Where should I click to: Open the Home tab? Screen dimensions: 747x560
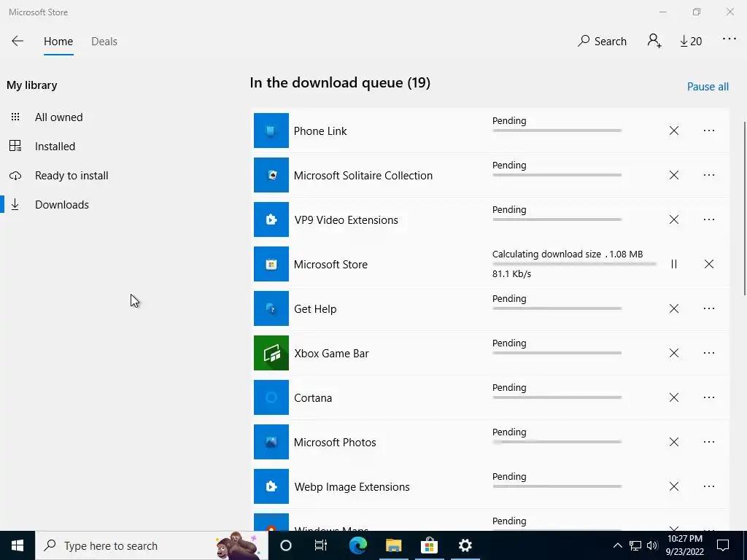58,42
